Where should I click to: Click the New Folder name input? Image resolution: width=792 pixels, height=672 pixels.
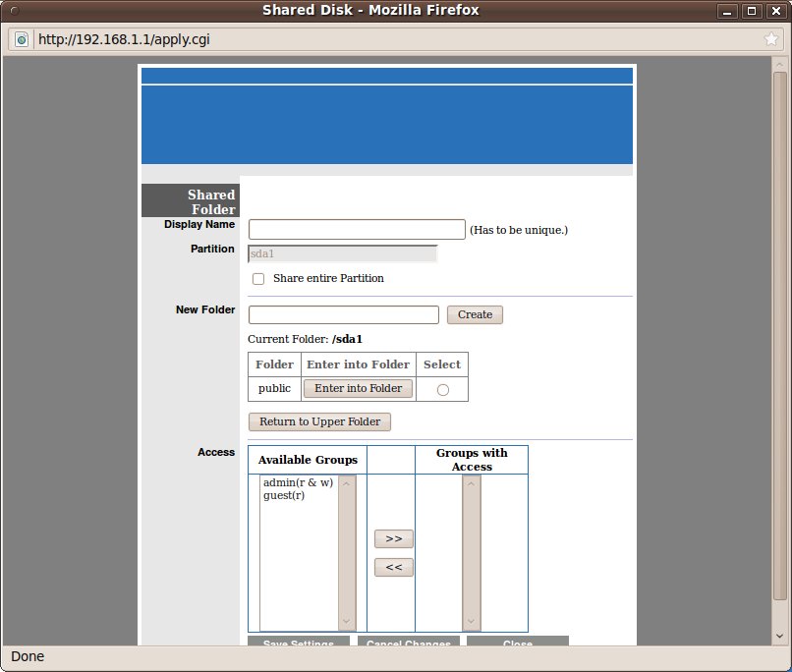tap(343, 314)
